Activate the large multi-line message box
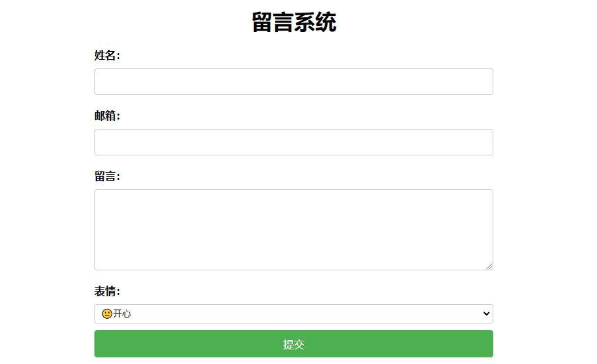This screenshot has height=364, width=597. pyautogui.click(x=293, y=229)
